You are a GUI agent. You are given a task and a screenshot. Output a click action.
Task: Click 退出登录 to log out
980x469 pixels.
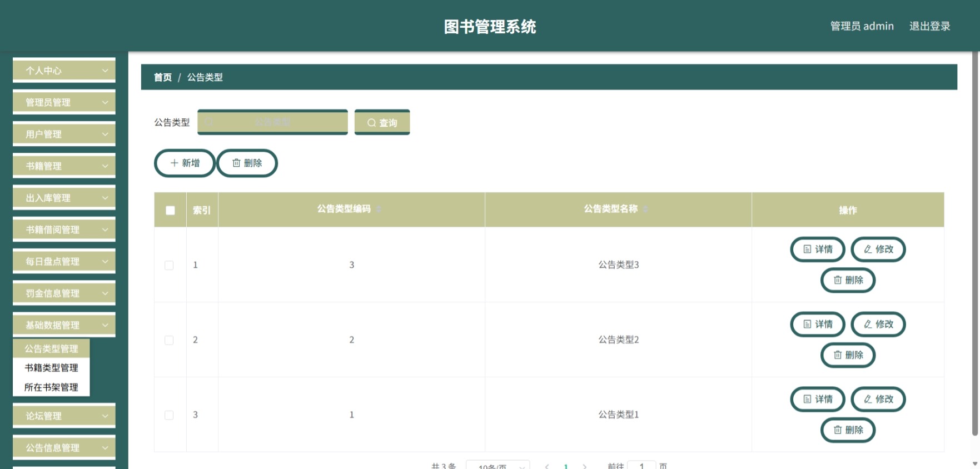click(x=929, y=26)
